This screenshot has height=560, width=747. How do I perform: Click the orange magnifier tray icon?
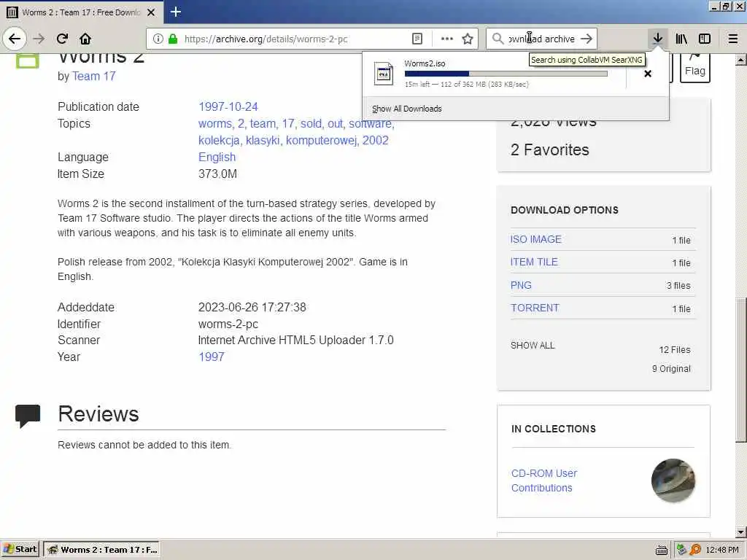tap(695, 550)
